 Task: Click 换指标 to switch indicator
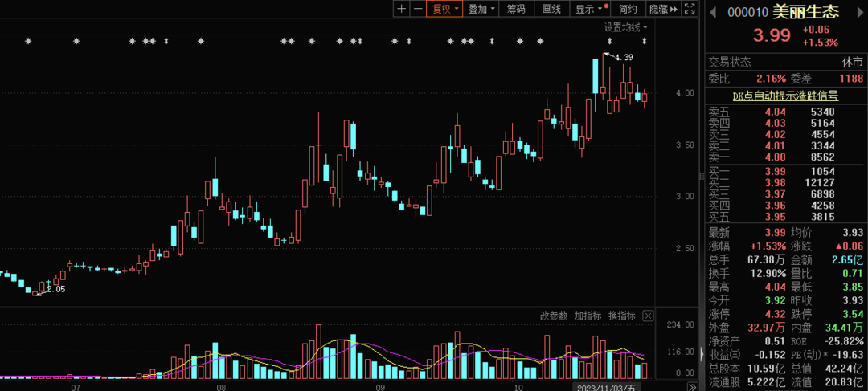pyautogui.click(x=621, y=316)
